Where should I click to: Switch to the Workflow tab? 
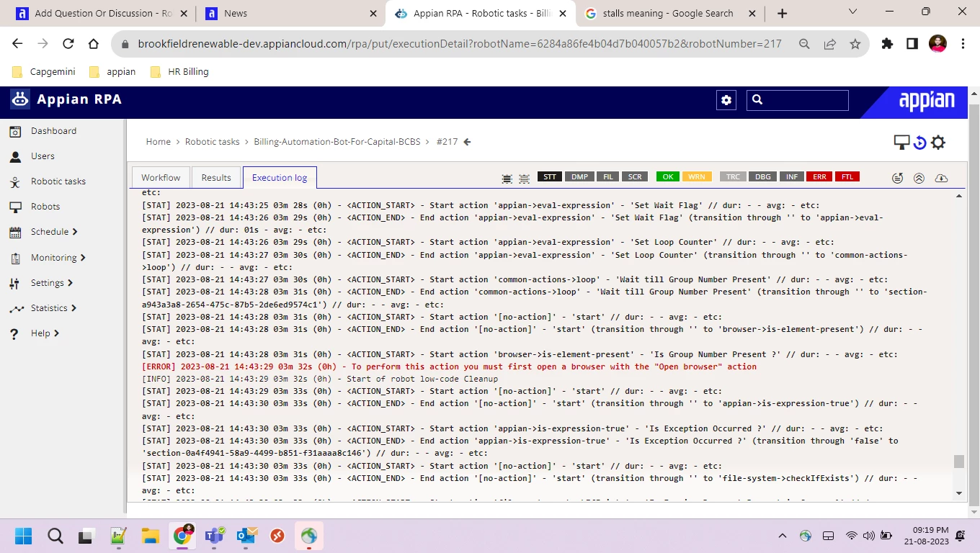161,178
